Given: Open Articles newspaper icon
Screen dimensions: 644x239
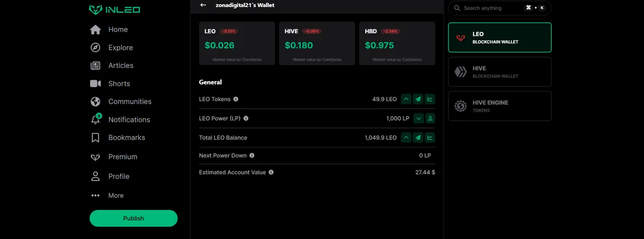Looking at the screenshot, I should (96, 65).
